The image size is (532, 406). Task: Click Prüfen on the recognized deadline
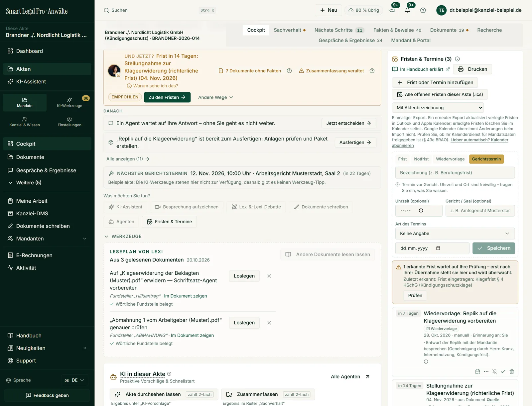tap(415, 295)
